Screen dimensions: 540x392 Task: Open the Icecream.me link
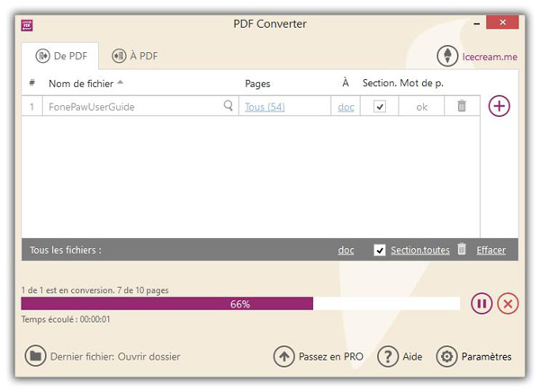coord(490,57)
